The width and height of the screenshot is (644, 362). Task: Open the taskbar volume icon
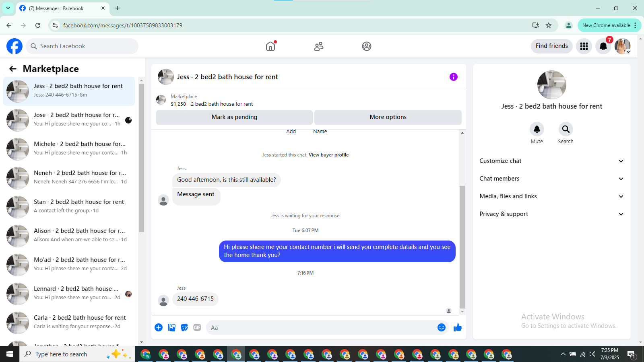click(x=592, y=354)
